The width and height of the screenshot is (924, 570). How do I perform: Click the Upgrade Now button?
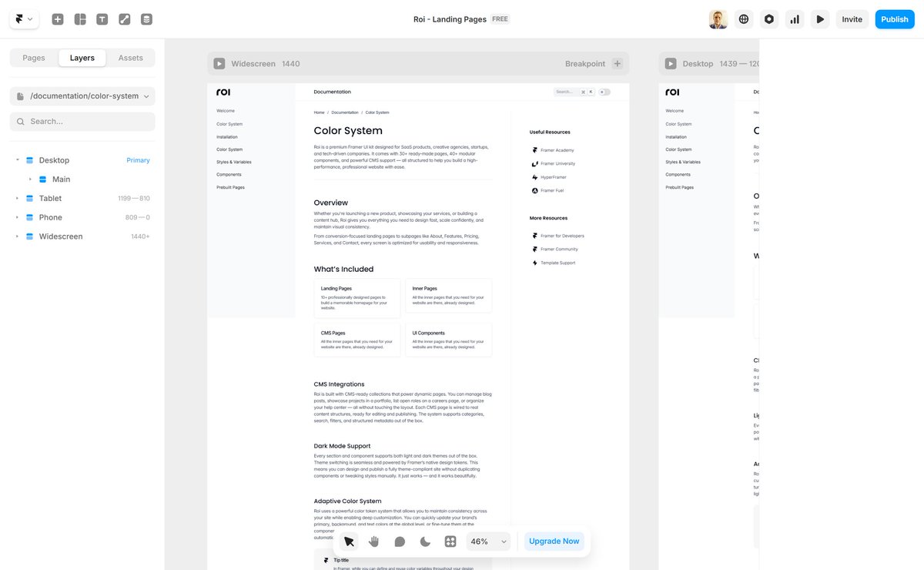tap(554, 541)
